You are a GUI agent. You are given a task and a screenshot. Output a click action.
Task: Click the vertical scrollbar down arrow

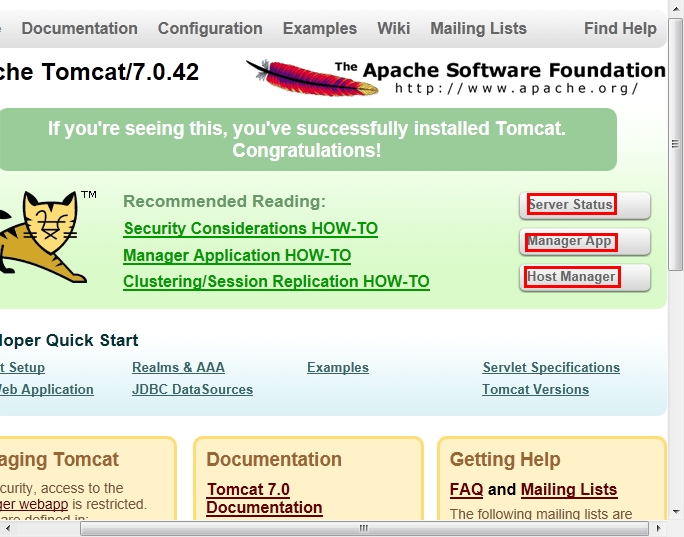(x=676, y=511)
